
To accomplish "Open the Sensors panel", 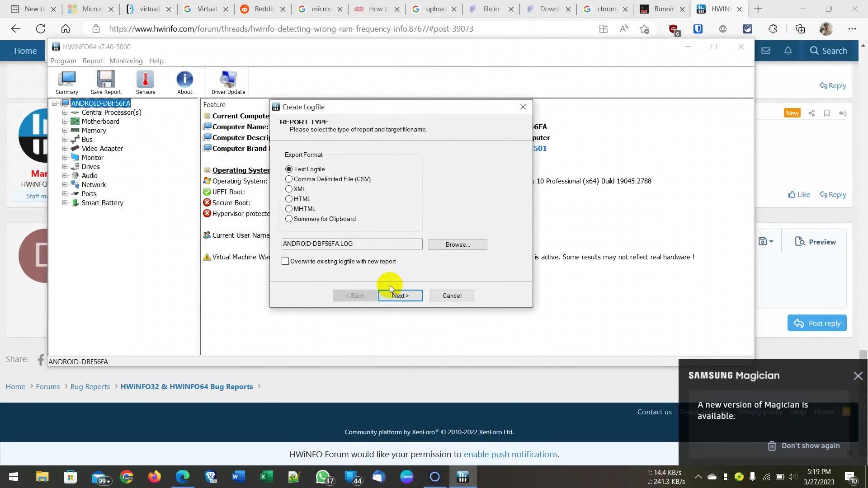I will pos(145,82).
